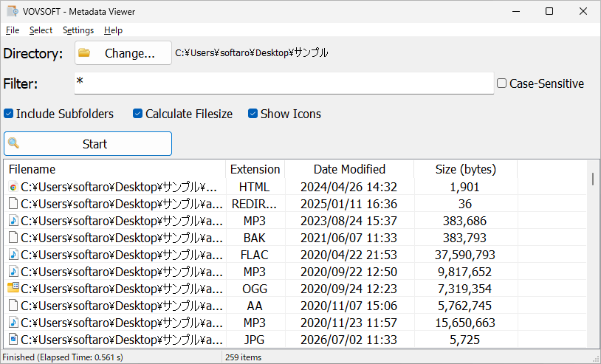Click the size value 5,762,745
The height and width of the screenshot is (364, 601).
465,306
